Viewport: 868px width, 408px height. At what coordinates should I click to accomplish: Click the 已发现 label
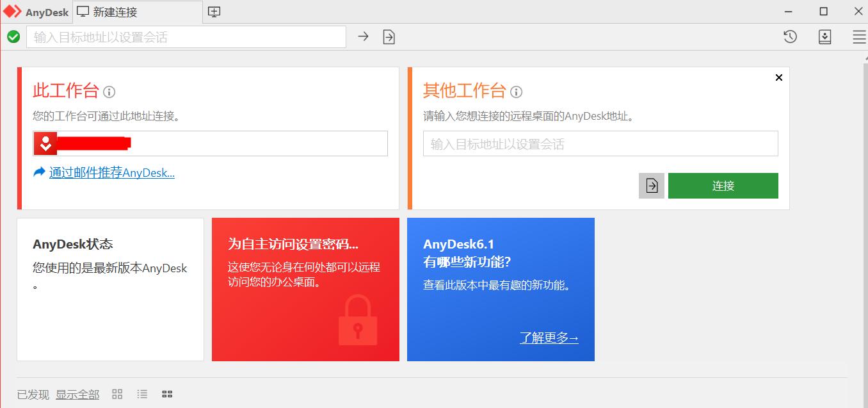click(x=33, y=395)
